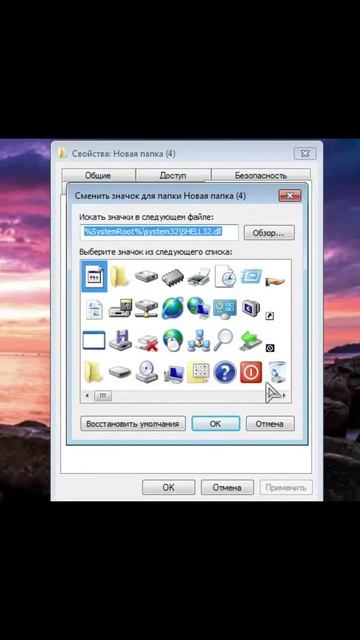Select the disconnected drive with red X
The width and height of the screenshot is (360, 640).
click(x=147, y=342)
